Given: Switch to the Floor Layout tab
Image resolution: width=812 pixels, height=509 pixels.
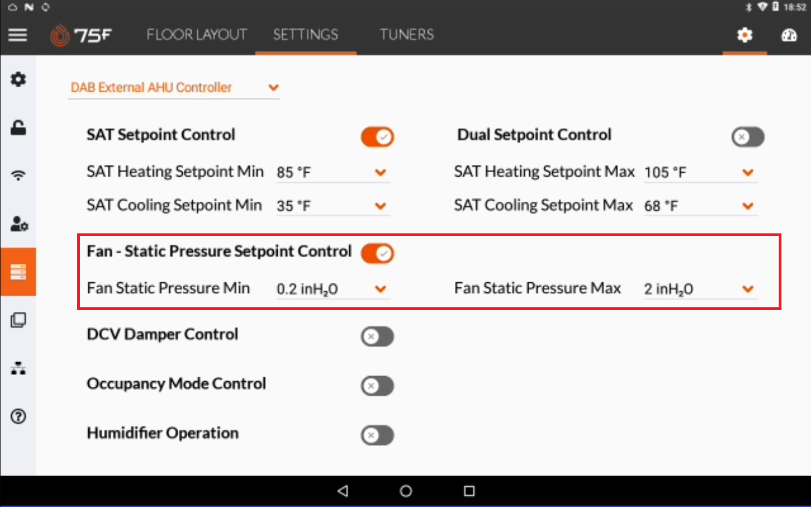Looking at the screenshot, I should click(x=196, y=34).
